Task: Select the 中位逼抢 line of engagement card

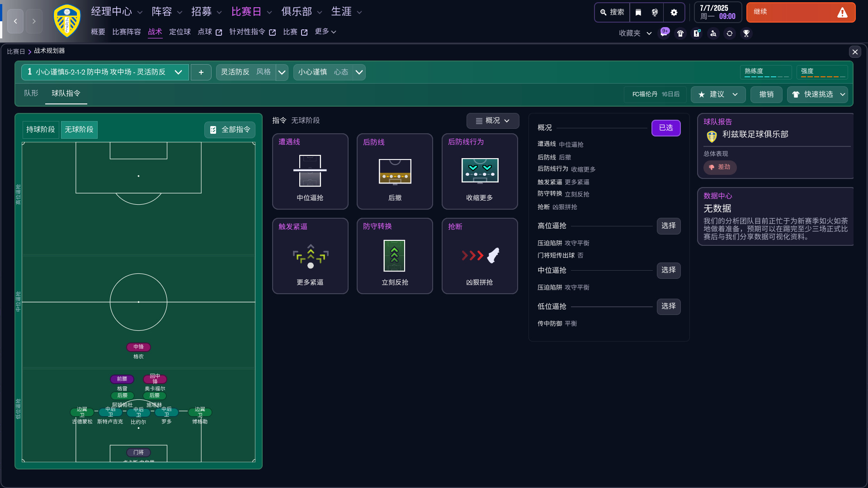Action: [310, 172]
